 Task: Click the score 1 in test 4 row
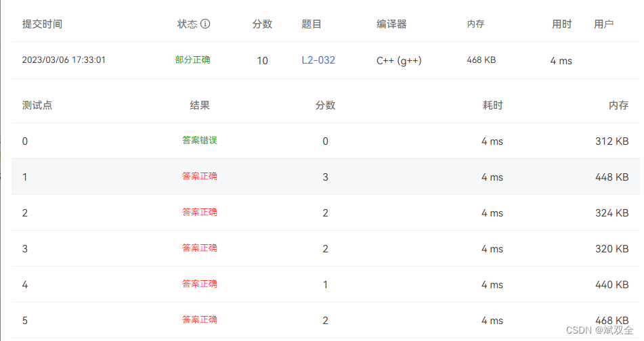(x=325, y=285)
